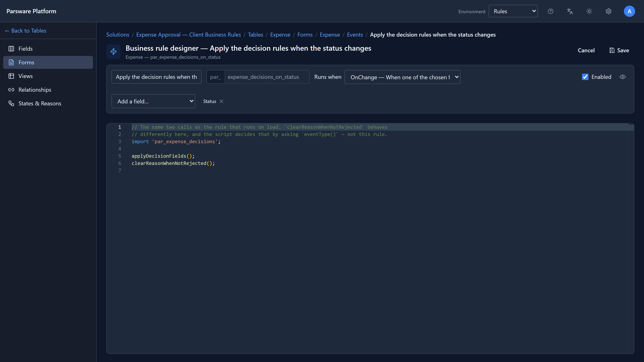The image size is (644, 362).
Task: Open Events breadcrumb link
Action: 355,35
